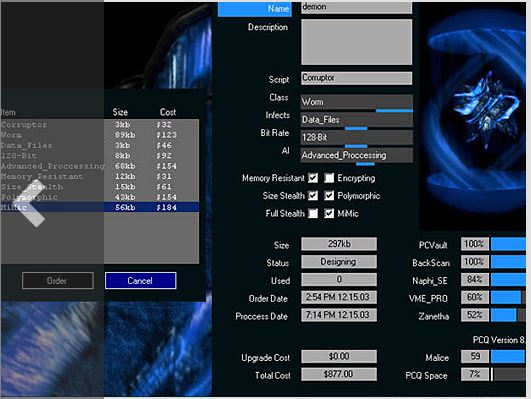Open the Infects selector showing Data_Files
Screen dimensions: 531x399
[x=357, y=120]
